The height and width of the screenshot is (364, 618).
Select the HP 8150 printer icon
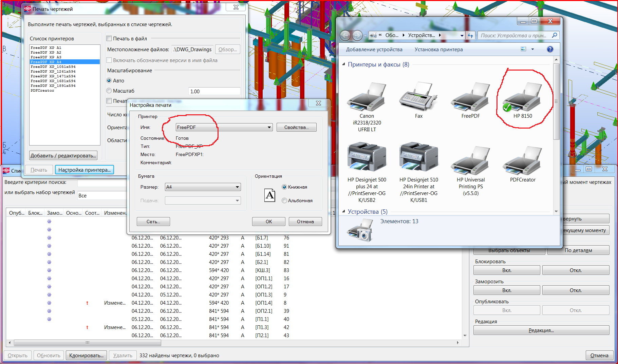point(523,98)
